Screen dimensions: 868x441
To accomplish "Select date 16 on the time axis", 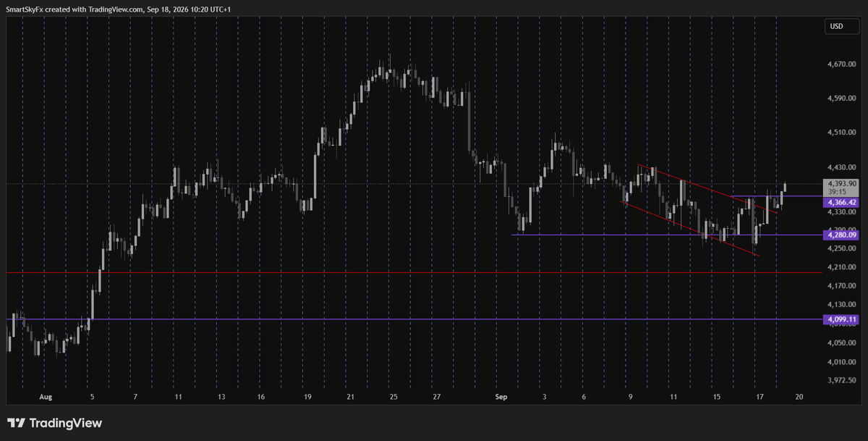I will click(260, 398).
